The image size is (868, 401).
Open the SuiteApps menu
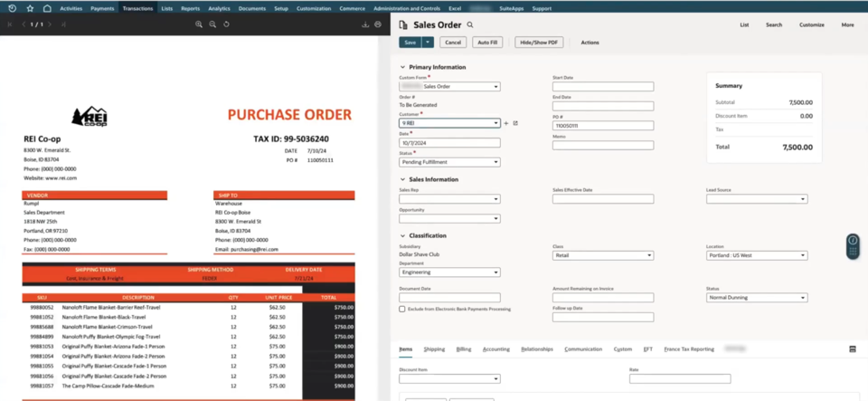pyautogui.click(x=511, y=8)
